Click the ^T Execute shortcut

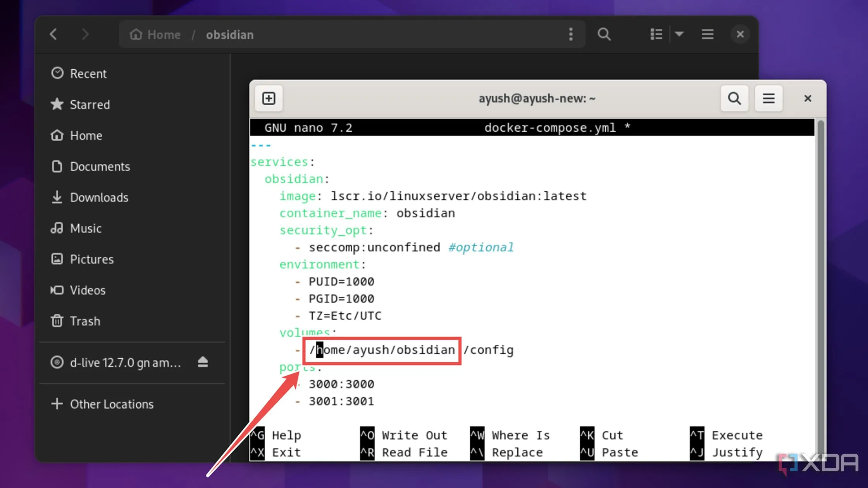pyautogui.click(x=726, y=435)
